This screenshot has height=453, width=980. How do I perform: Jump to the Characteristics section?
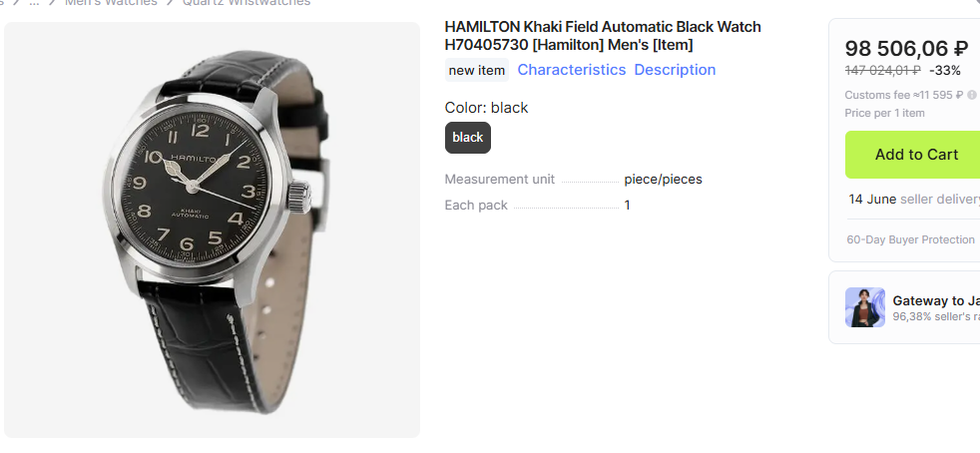[x=571, y=70]
